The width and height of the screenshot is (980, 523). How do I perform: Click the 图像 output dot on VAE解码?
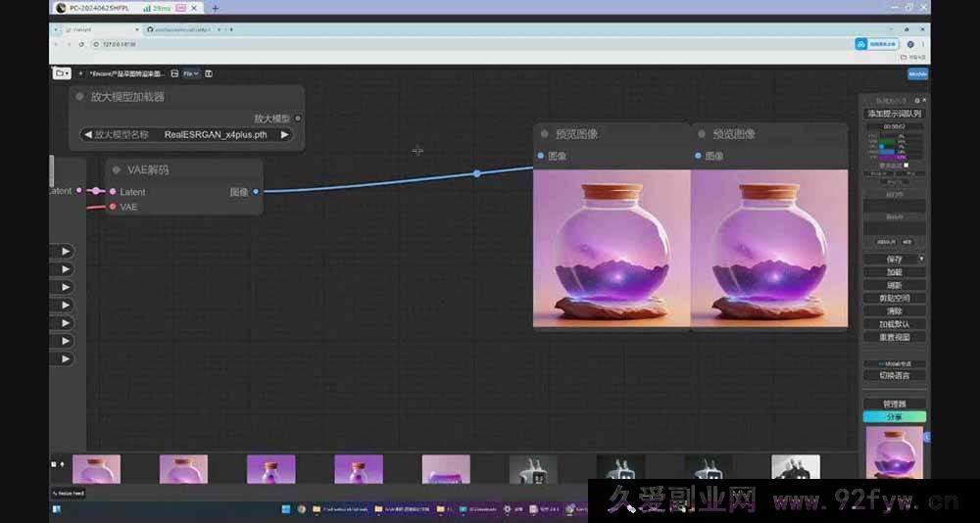click(256, 192)
